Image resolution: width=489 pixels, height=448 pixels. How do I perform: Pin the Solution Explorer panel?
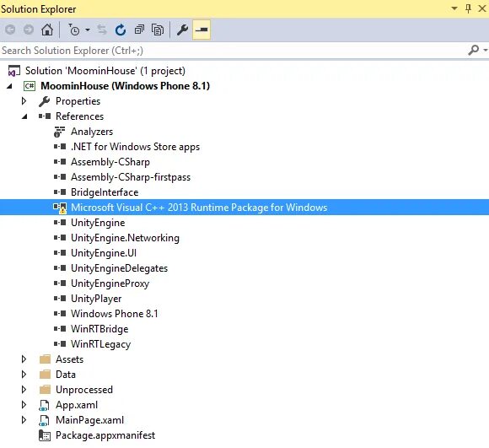coord(468,8)
